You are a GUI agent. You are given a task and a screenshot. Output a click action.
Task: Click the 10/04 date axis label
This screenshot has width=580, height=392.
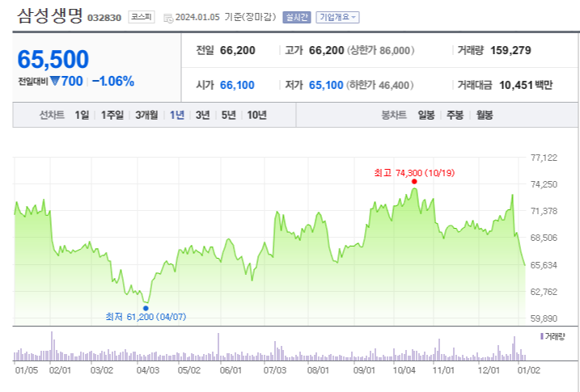[x=404, y=370]
